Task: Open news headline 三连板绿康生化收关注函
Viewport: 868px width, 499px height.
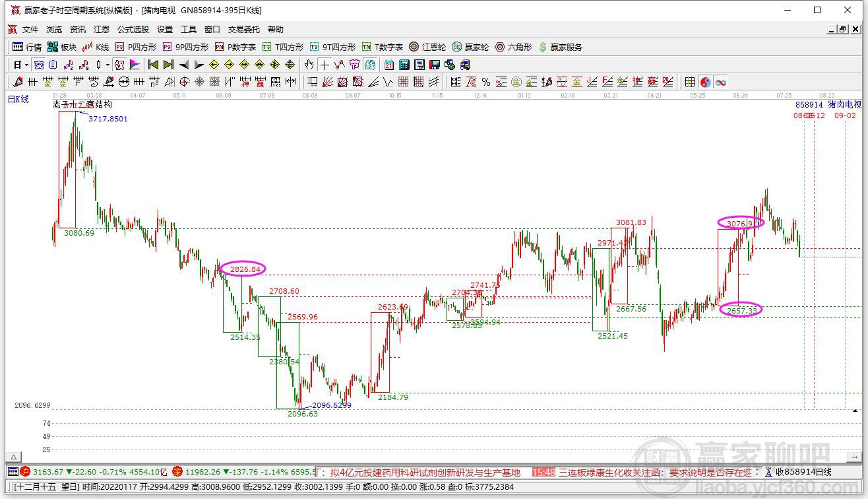Action: 656,472
